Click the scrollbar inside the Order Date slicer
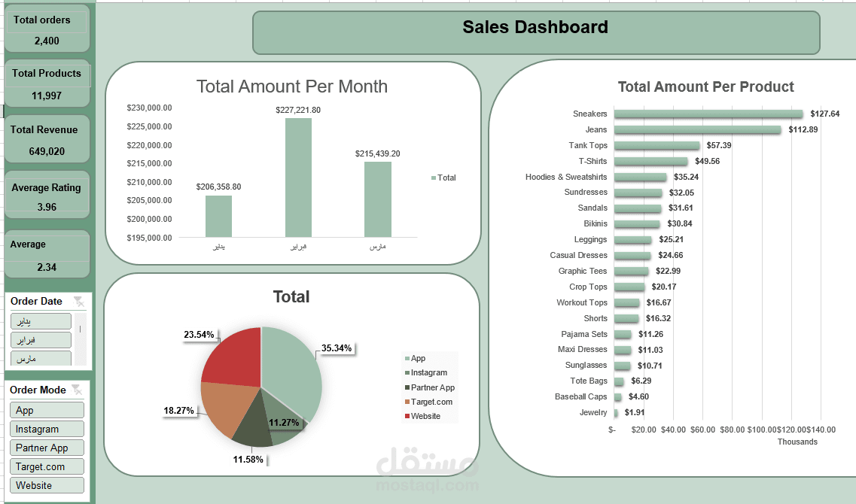The image size is (856, 504). tap(81, 339)
